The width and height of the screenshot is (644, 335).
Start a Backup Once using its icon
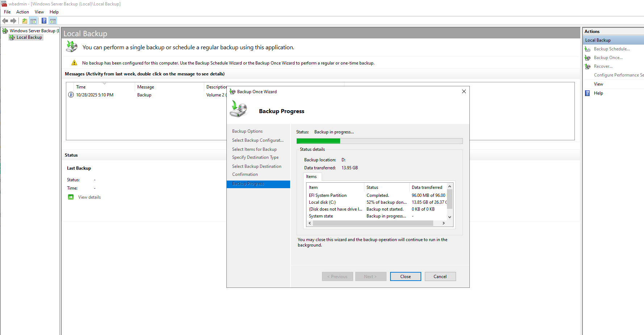587,57
